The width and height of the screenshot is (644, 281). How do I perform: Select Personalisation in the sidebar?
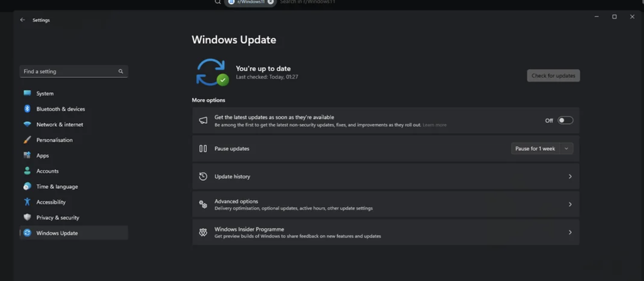pos(73,140)
